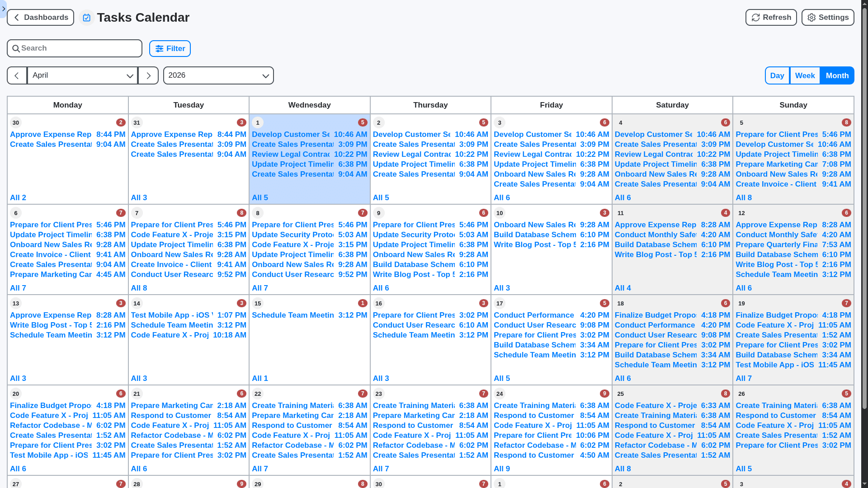Go to next month with right chevron
Screen dimensions: 868x488
point(148,75)
